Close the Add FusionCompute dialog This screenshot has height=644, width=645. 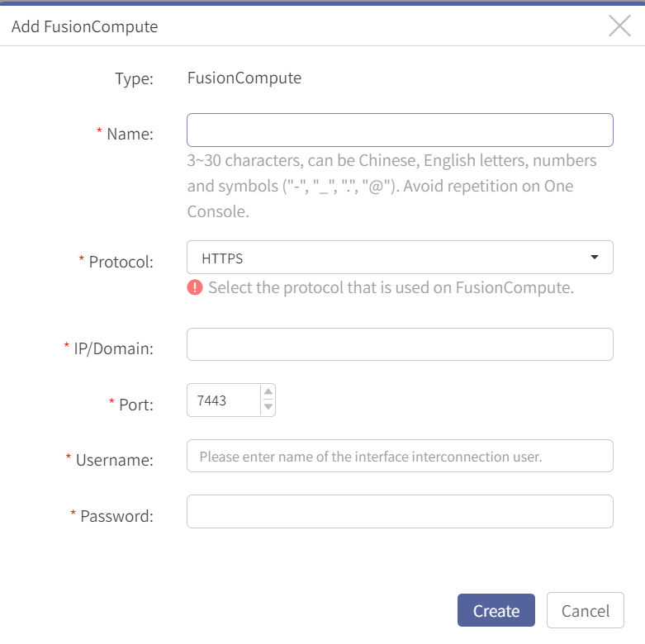click(619, 26)
